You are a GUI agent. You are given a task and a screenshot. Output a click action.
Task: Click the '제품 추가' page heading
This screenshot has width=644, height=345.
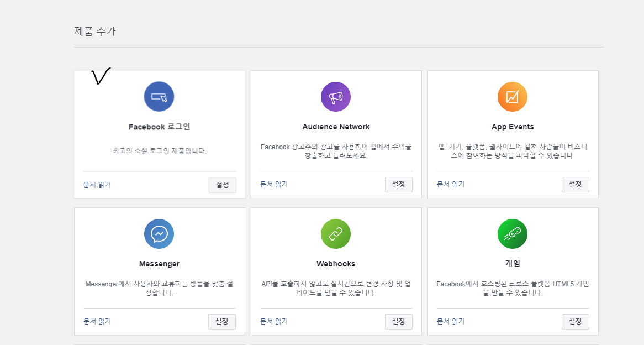pyautogui.click(x=95, y=31)
